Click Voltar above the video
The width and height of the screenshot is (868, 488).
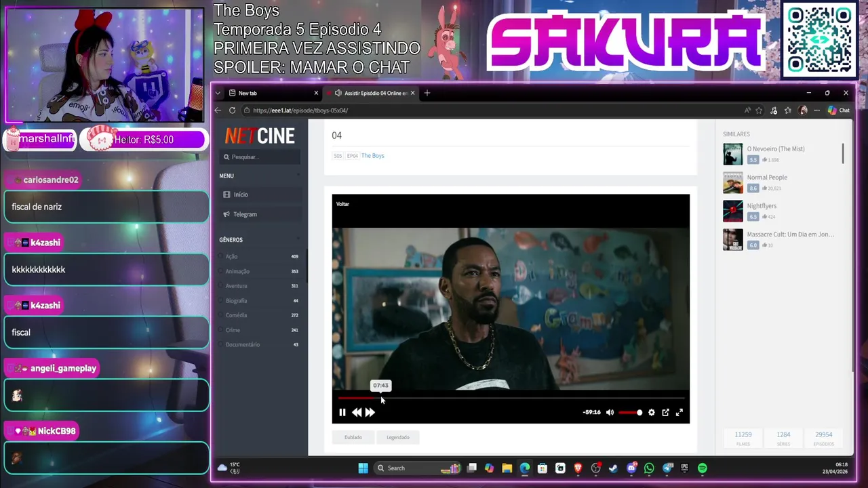(342, 204)
